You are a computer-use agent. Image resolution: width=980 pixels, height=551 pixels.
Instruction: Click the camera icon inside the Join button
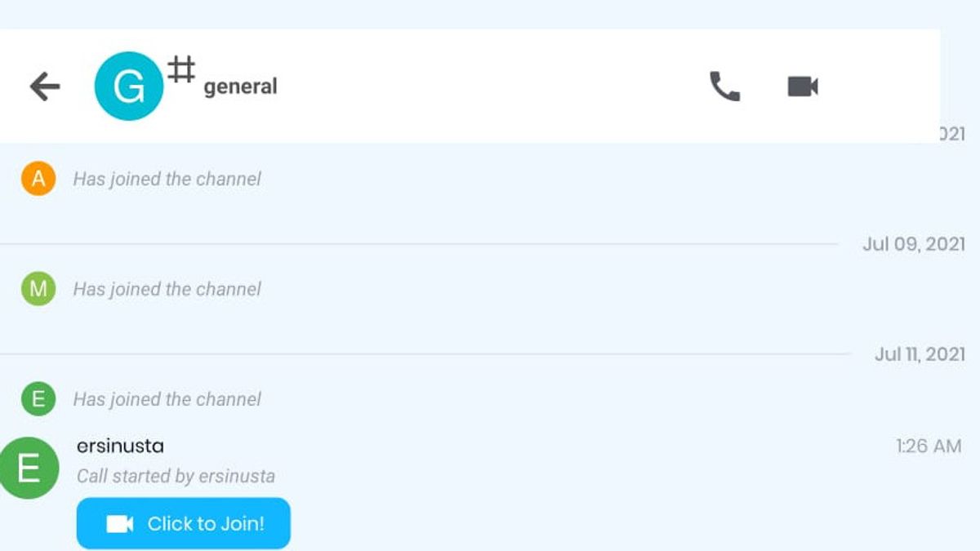(x=120, y=524)
